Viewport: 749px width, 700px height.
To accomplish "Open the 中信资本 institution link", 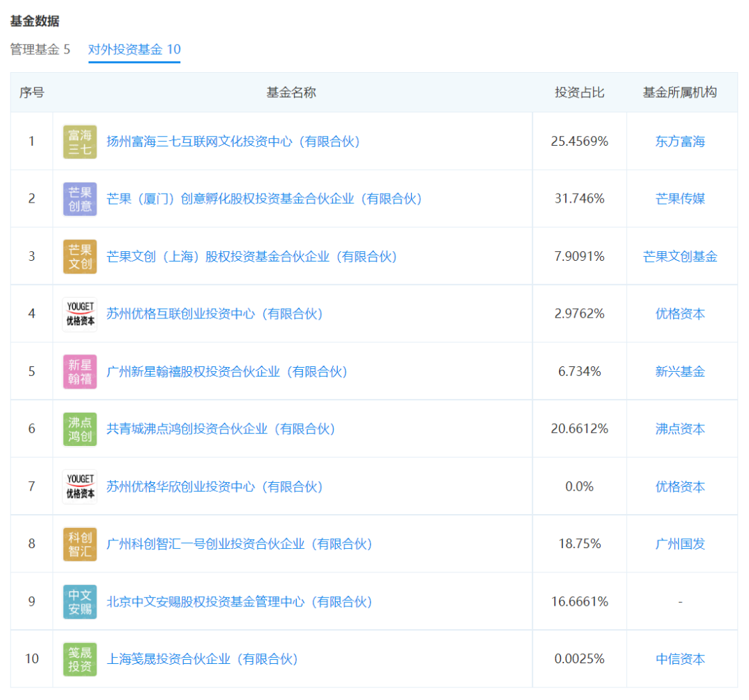I will 680,659.
